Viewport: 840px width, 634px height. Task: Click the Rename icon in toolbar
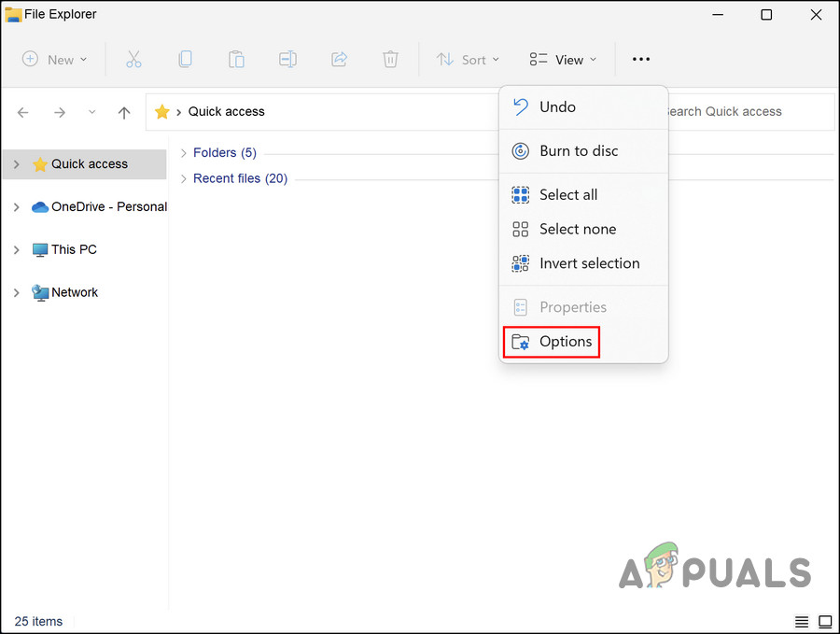point(287,59)
